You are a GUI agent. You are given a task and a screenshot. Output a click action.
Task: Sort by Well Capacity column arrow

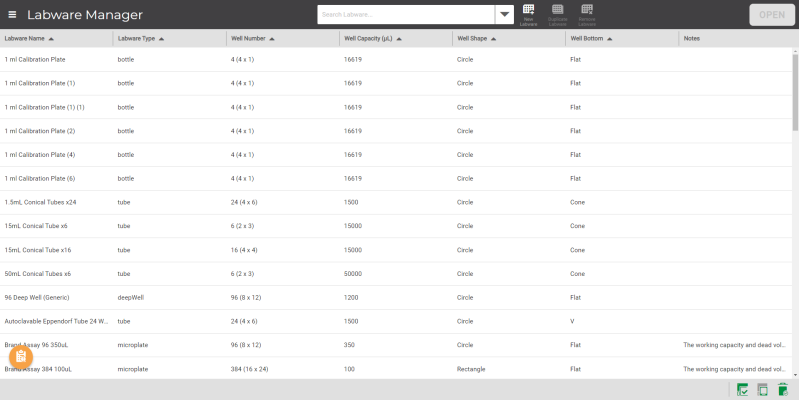[398, 39]
